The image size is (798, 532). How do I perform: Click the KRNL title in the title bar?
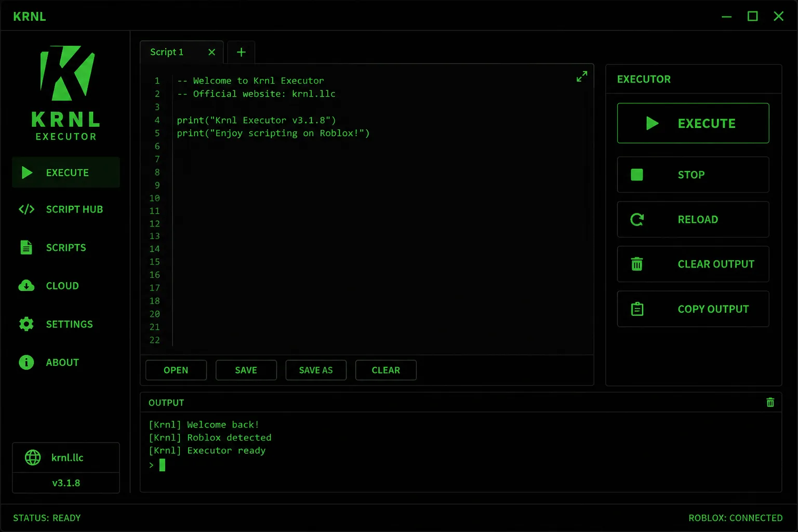pos(30,17)
